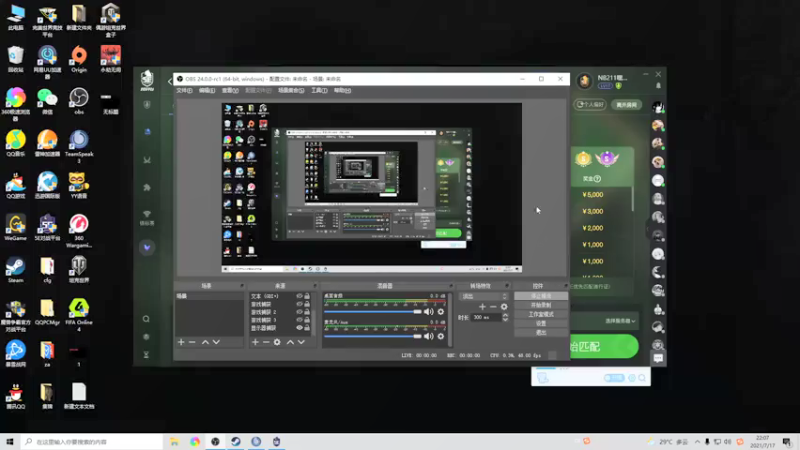Screen dimensions: 800x450
Task: Adjust the 时长 duration stepper arrows
Action: 505,317
